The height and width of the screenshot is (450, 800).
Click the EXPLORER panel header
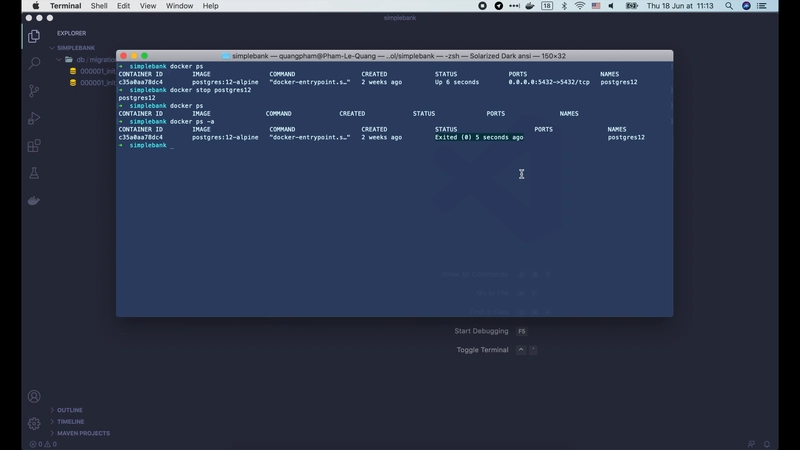(71, 33)
